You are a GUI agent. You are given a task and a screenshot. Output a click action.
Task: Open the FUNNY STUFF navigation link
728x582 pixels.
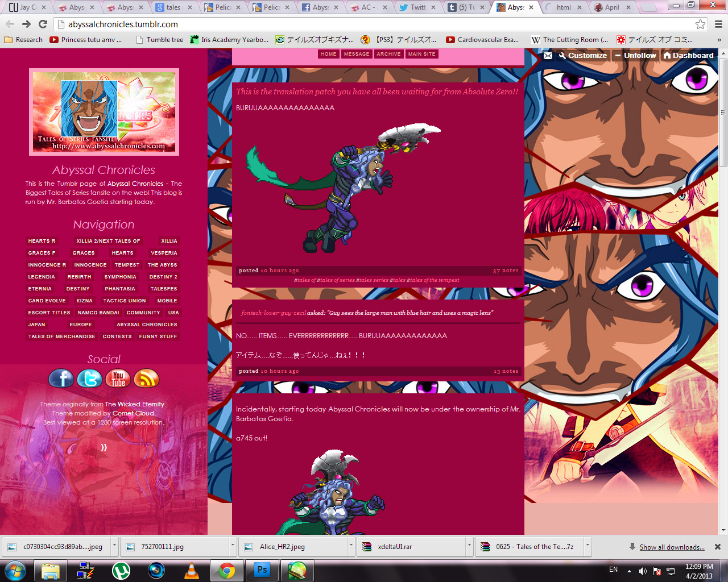point(158,336)
